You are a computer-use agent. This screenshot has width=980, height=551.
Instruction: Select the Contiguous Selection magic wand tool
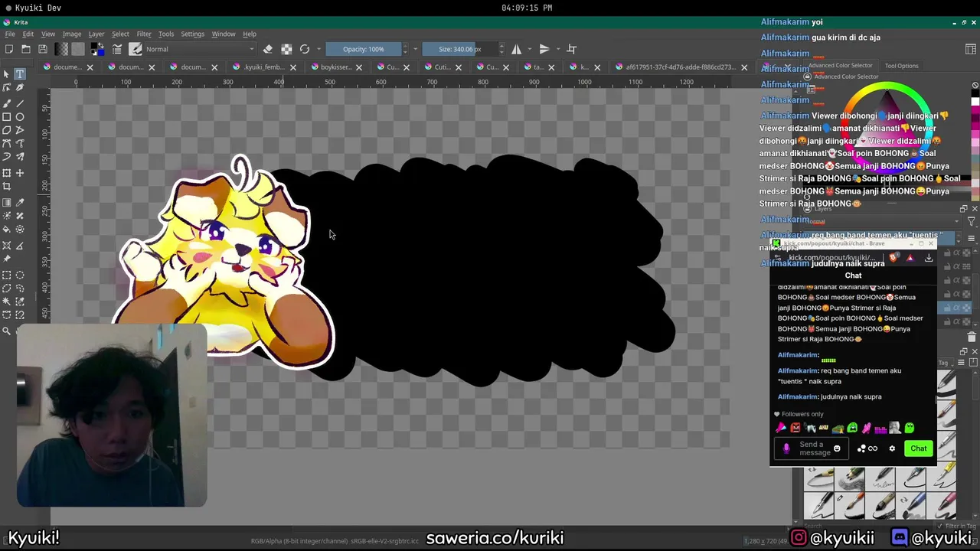pyautogui.click(x=7, y=302)
